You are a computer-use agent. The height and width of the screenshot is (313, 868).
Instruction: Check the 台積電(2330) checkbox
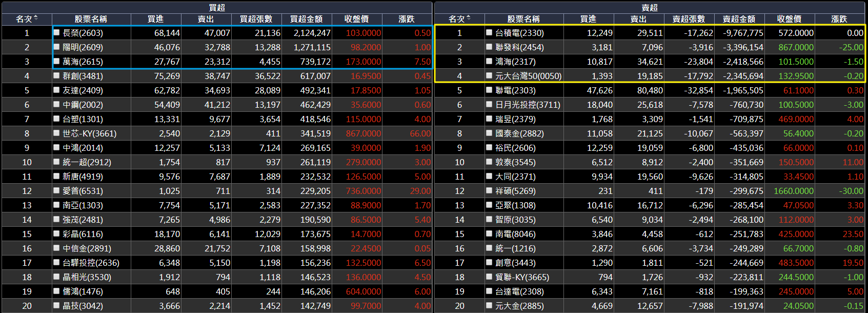click(489, 32)
